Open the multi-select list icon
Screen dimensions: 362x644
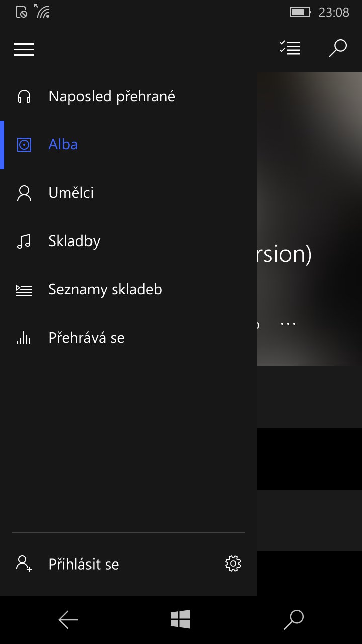[x=290, y=48]
